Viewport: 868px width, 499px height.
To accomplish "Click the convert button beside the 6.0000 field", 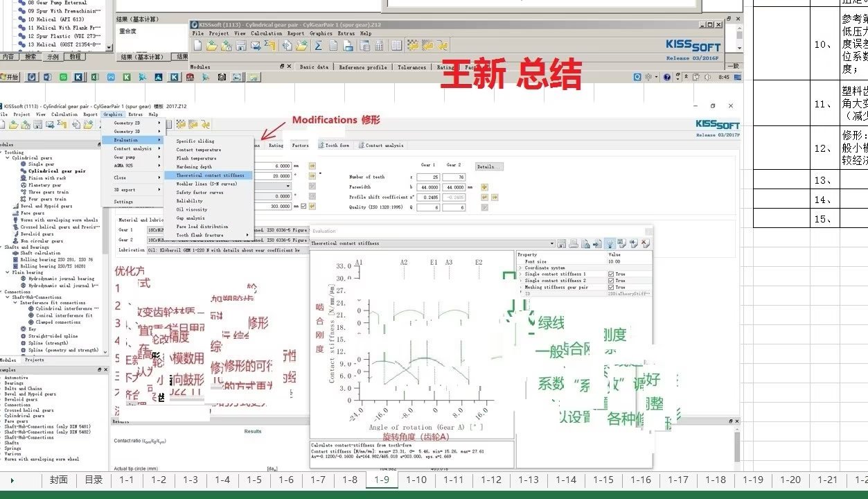I will [312, 166].
